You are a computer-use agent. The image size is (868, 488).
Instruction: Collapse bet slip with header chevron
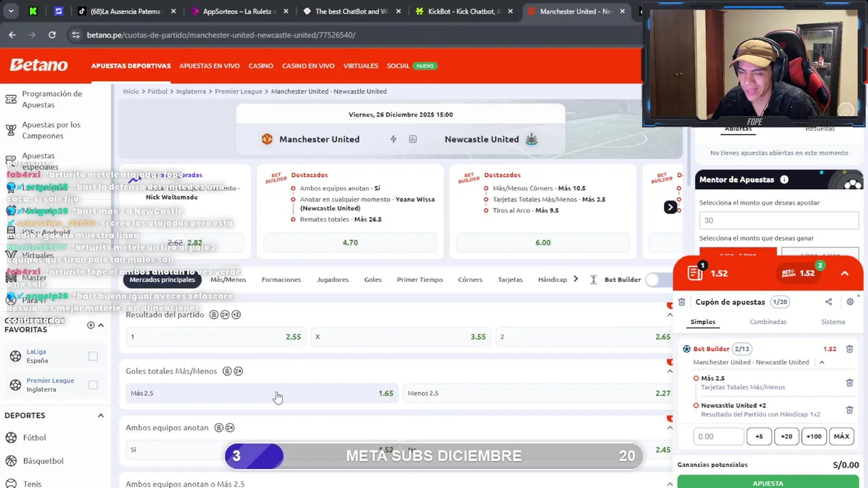click(x=844, y=273)
